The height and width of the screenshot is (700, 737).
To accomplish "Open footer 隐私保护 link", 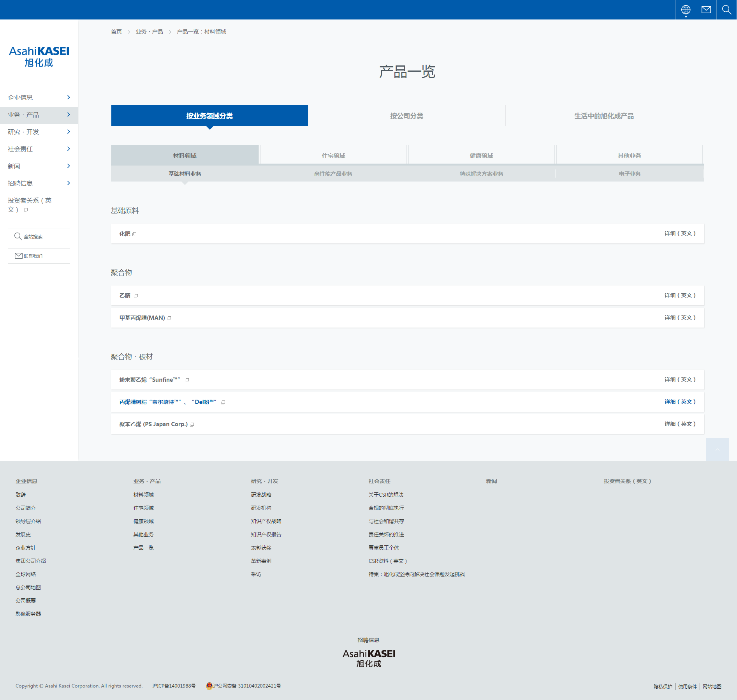I will (663, 687).
